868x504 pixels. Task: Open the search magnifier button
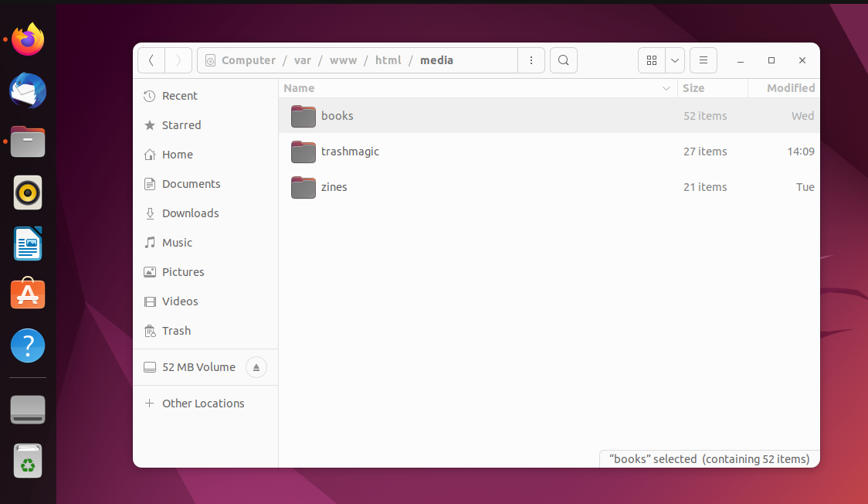(564, 60)
